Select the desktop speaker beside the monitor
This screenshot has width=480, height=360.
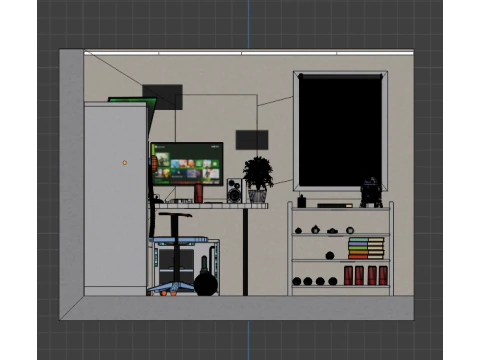pyautogui.click(x=235, y=191)
